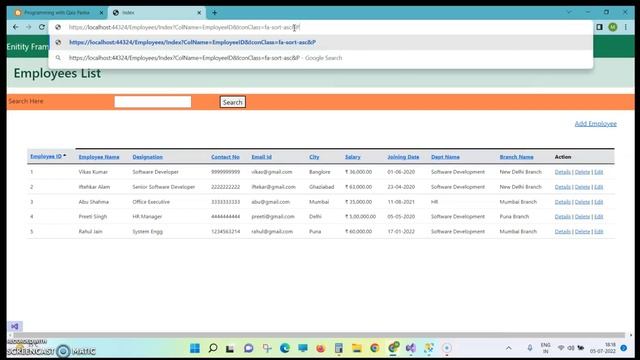Sort by Salary column header
640x360 pixels.
tap(353, 157)
